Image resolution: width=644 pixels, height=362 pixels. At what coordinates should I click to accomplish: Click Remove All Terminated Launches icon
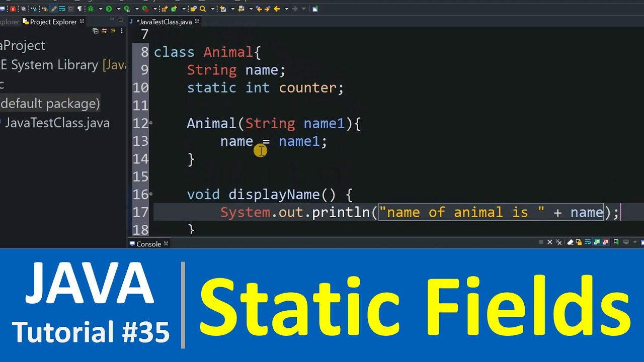(x=558, y=242)
